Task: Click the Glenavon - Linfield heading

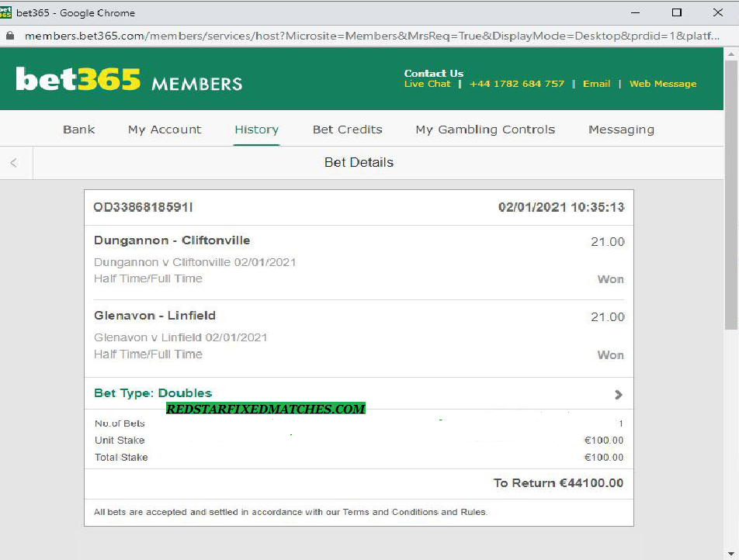Action: [154, 316]
